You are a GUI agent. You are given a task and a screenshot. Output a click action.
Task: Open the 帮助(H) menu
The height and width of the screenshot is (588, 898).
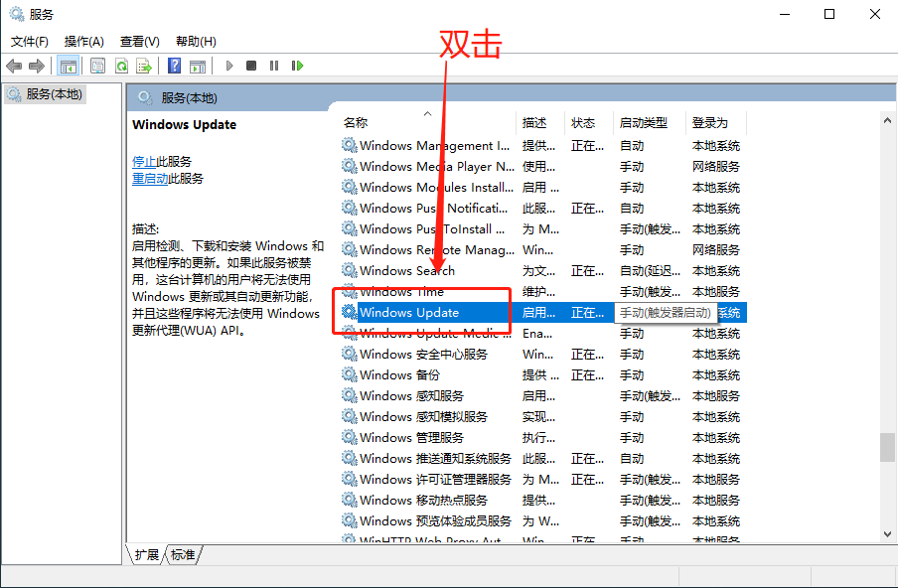[x=196, y=42]
